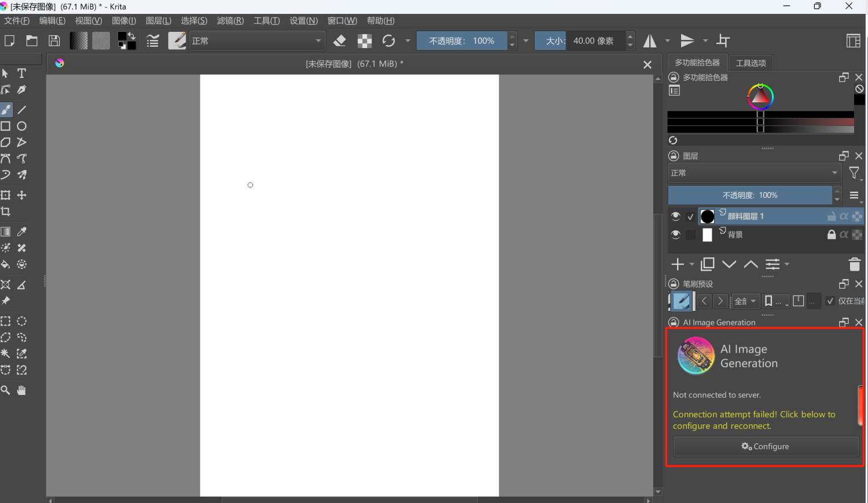Click the Open file folder icon
The image size is (868, 503).
pyautogui.click(x=32, y=40)
